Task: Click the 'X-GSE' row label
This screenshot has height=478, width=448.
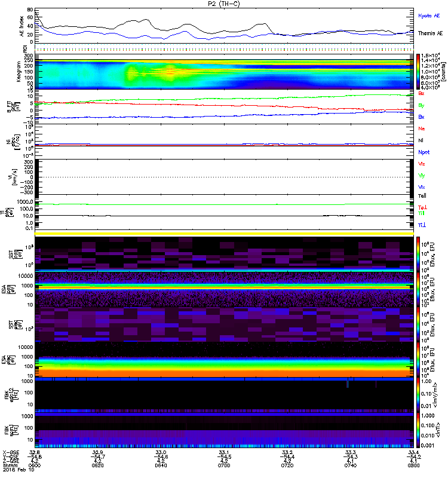Action: [11, 452]
